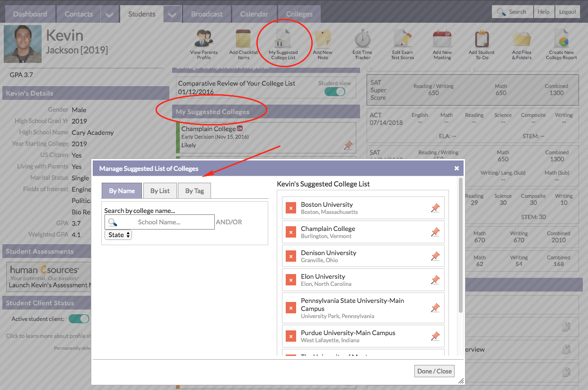Remove Purdue University-Main Campus from list
Image resolution: width=588 pixels, height=390 pixels.
click(291, 337)
